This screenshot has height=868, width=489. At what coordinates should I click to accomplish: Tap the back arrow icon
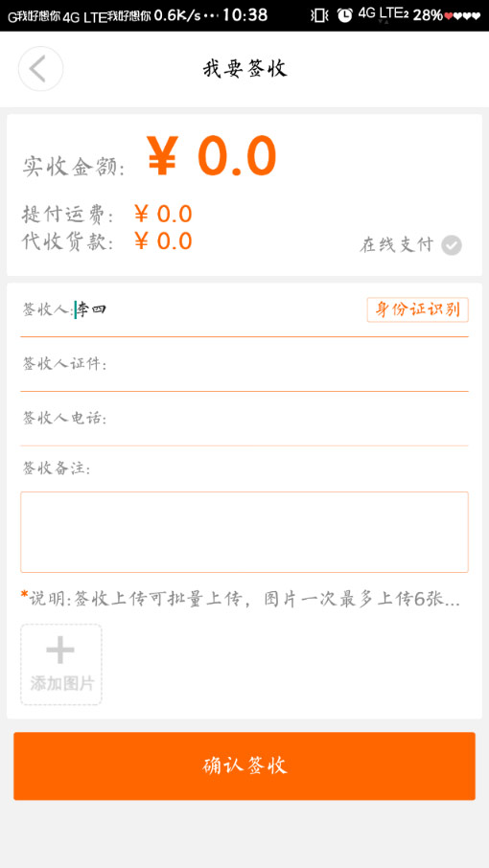(x=40, y=69)
